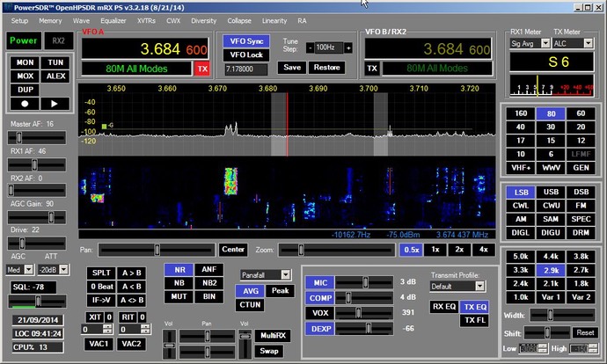The width and height of the screenshot is (607, 364).
Task: Click the Restore button
Action: [x=326, y=68]
